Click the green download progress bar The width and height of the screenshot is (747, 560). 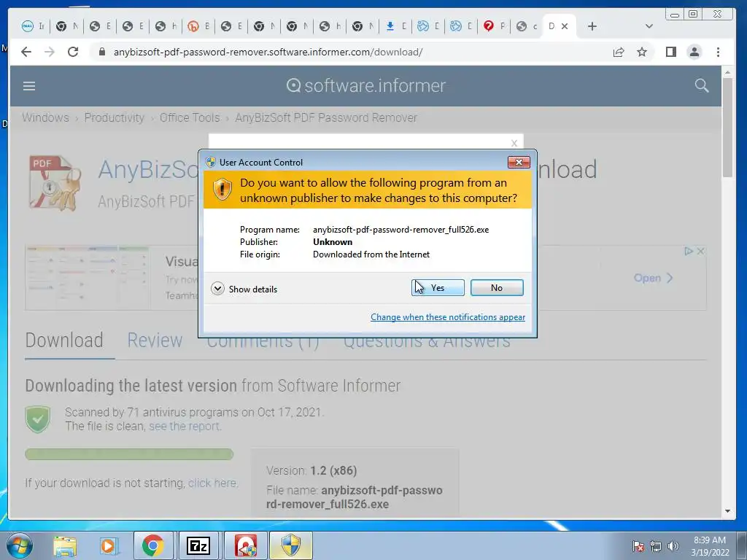tap(129, 454)
